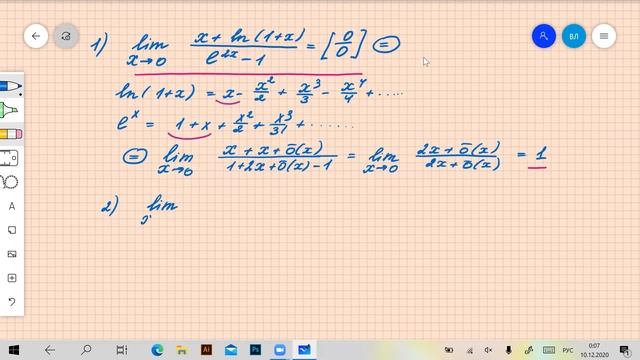The height and width of the screenshot is (360, 640).
Task: Click the taskbar back arrow
Action: pos(50,350)
